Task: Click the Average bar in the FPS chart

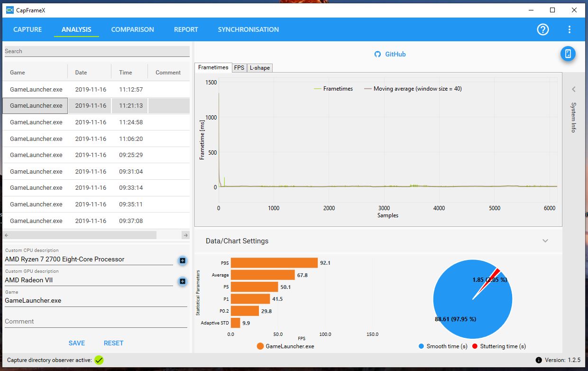Action: [263, 275]
